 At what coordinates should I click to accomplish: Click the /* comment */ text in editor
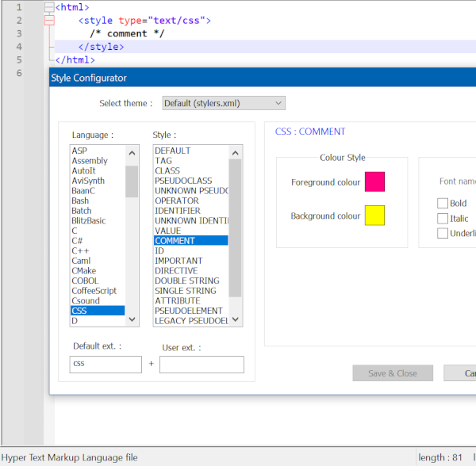point(127,33)
